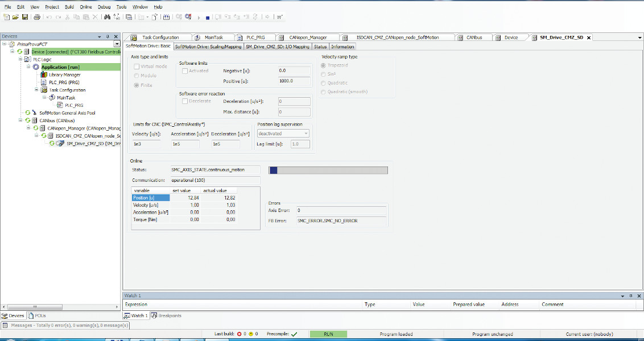Click the Print toolbar icon

pyautogui.click(x=37, y=17)
